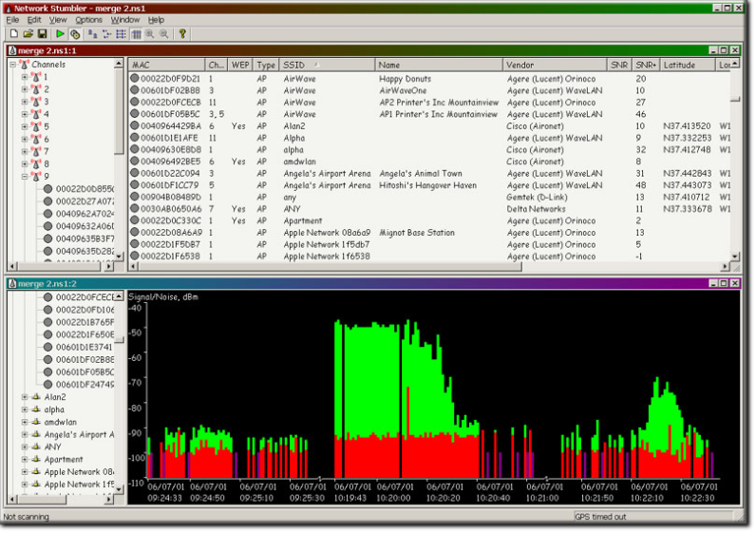
Task: Click the zoom out magnifier icon
Action: (x=164, y=34)
